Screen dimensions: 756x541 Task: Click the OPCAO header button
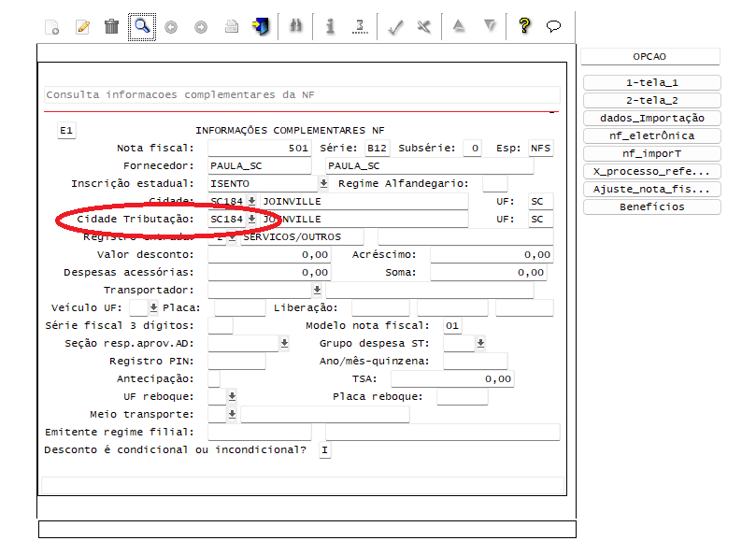[649, 56]
